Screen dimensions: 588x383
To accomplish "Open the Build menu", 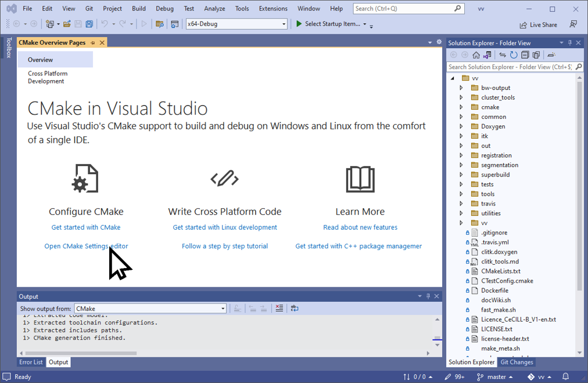I will pyautogui.click(x=139, y=8).
